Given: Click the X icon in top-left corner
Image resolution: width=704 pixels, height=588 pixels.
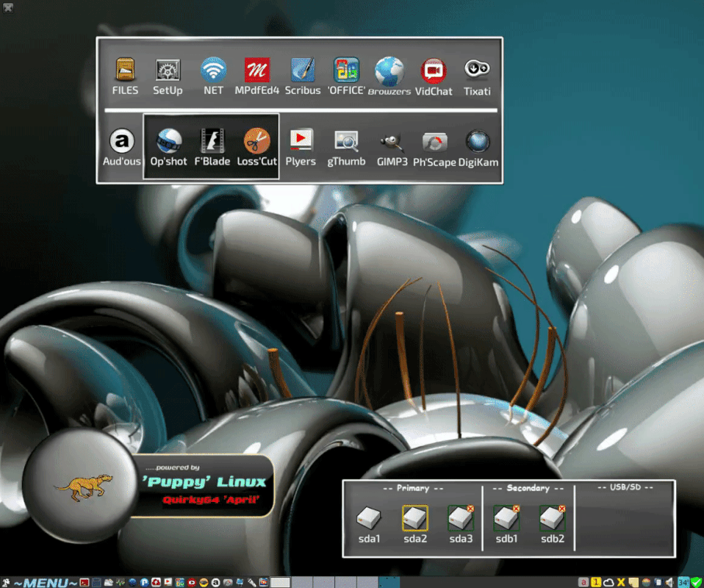Looking at the screenshot, I should click(x=7, y=7).
